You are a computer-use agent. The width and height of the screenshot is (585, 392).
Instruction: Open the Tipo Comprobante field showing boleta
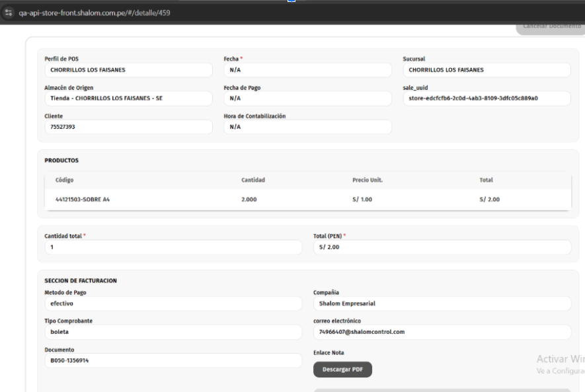point(173,332)
